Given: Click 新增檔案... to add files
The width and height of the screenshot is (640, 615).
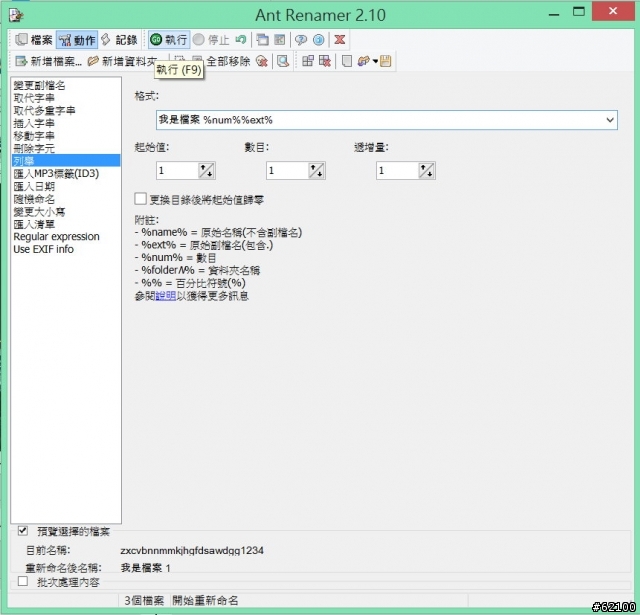Looking at the screenshot, I should click(48, 61).
